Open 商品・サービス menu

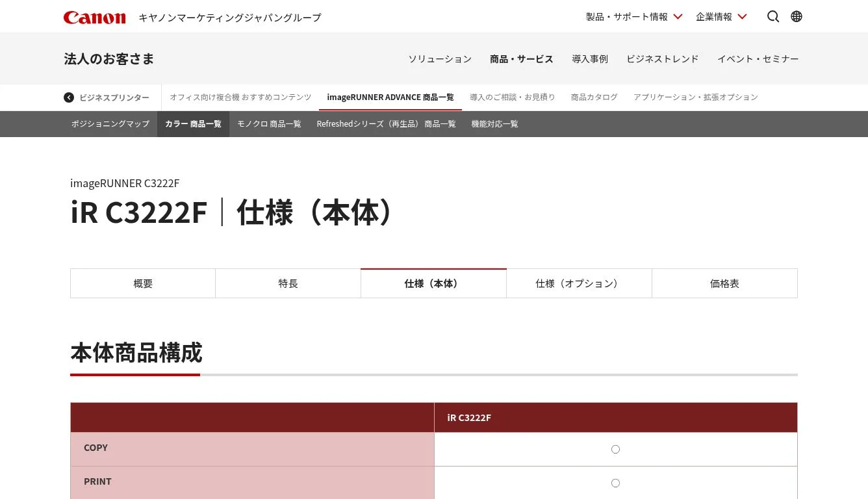click(522, 59)
